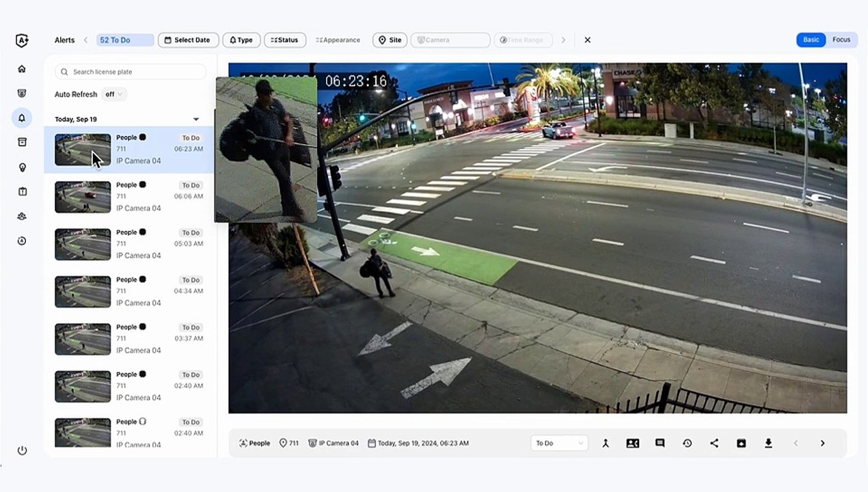Click the power logout icon
The image size is (868, 492).
[22, 450]
